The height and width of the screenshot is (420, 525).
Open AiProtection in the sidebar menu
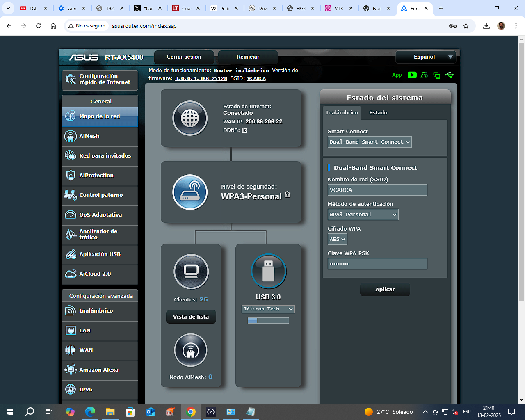click(100, 176)
